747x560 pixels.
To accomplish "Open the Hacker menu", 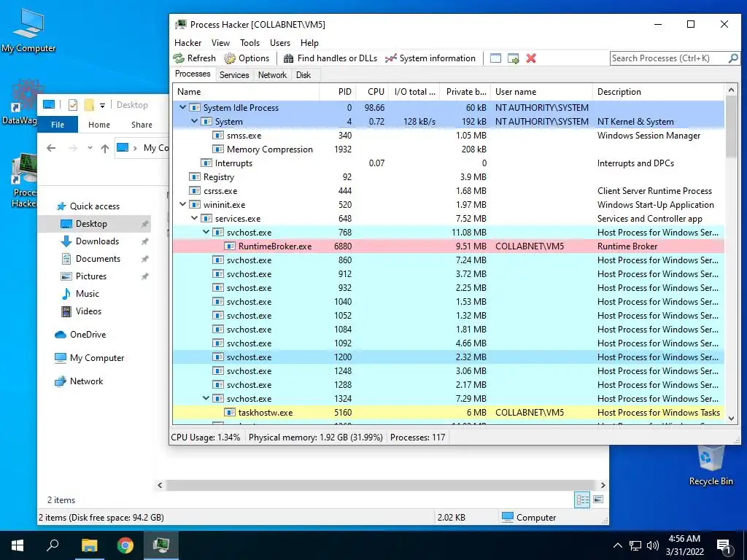I will [x=187, y=43].
